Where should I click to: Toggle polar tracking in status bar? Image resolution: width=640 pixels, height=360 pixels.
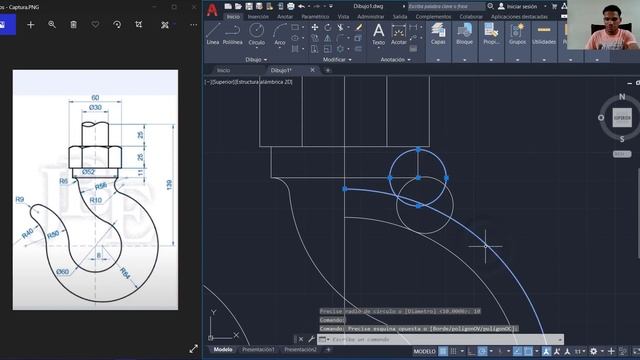(x=482, y=351)
